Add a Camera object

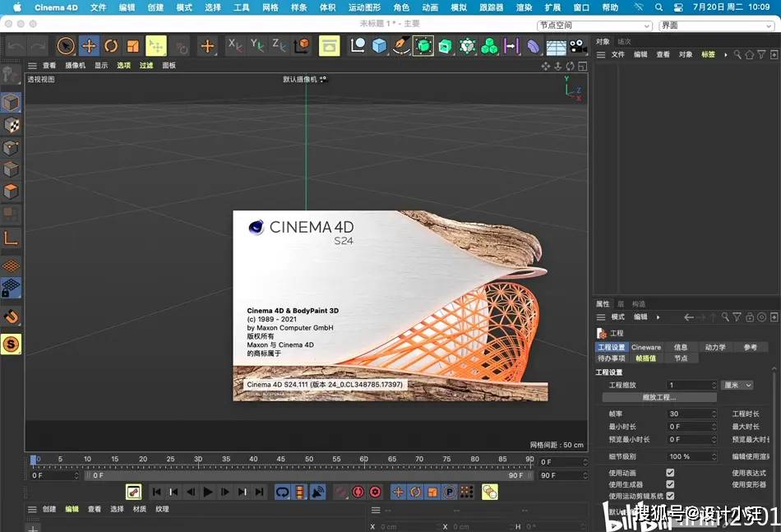point(578,46)
